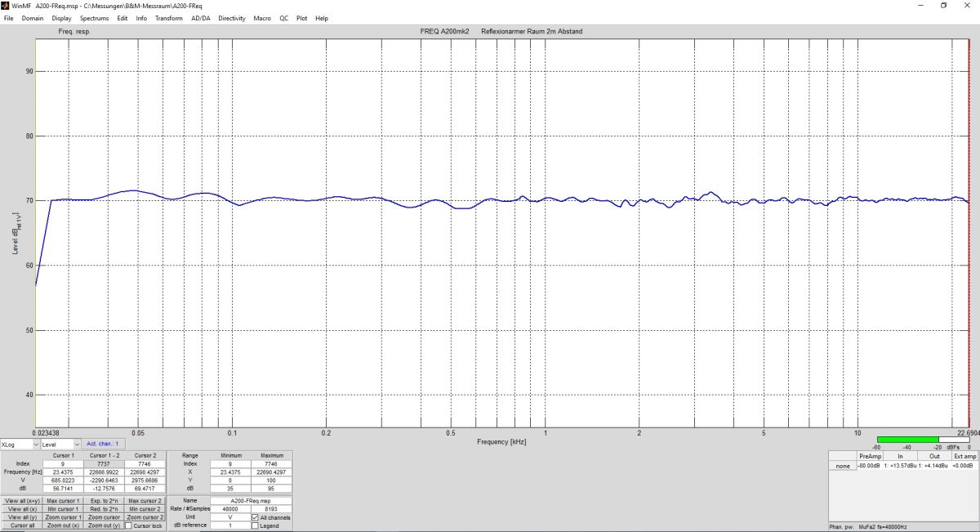Click the Max cursor 1 button
The width and height of the screenshot is (980, 532).
[x=62, y=501]
